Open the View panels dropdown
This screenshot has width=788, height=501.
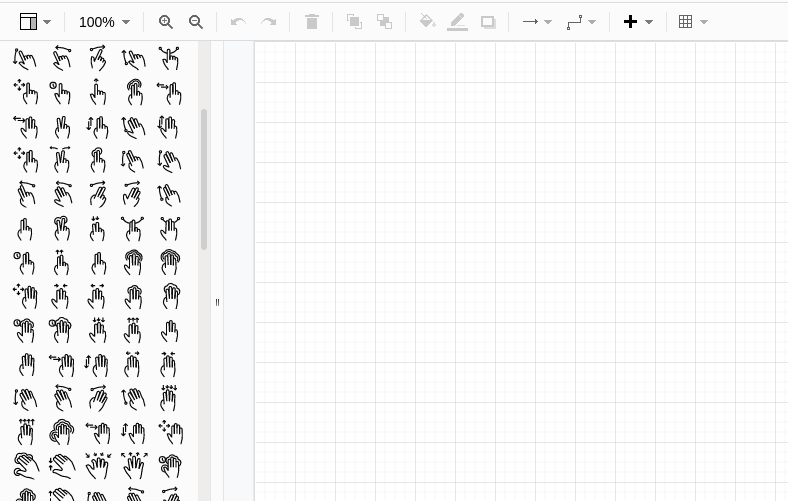coord(35,22)
